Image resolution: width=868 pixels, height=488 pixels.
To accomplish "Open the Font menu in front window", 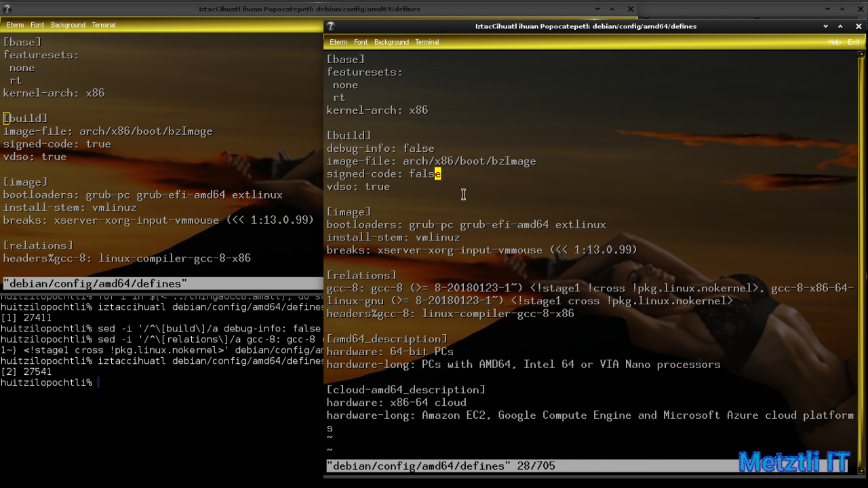I will pos(361,42).
